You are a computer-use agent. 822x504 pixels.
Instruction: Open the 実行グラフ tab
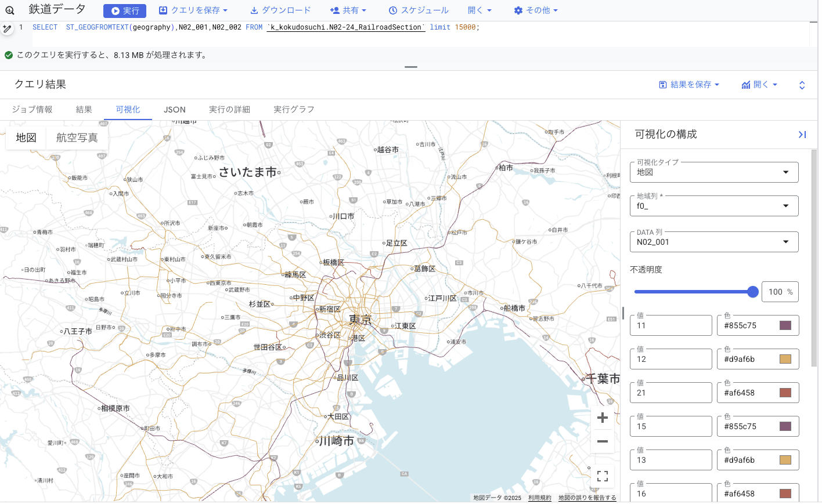coord(294,110)
